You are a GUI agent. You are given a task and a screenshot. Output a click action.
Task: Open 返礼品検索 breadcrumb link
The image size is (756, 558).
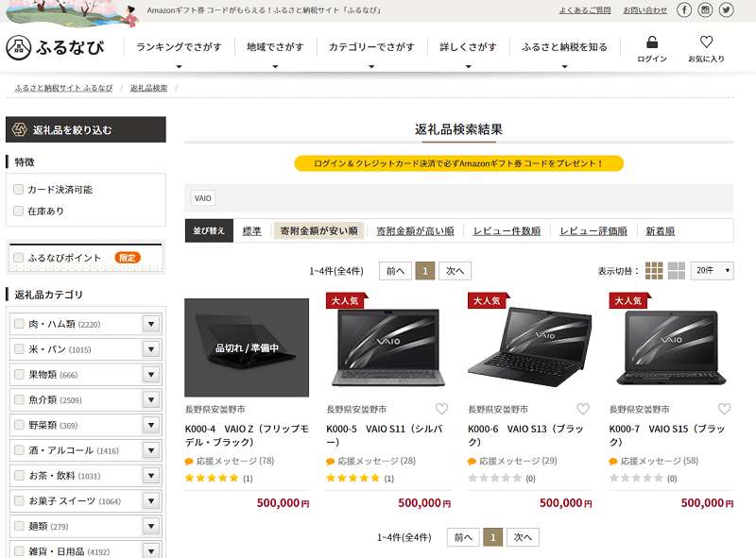pyautogui.click(x=149, y=88)
